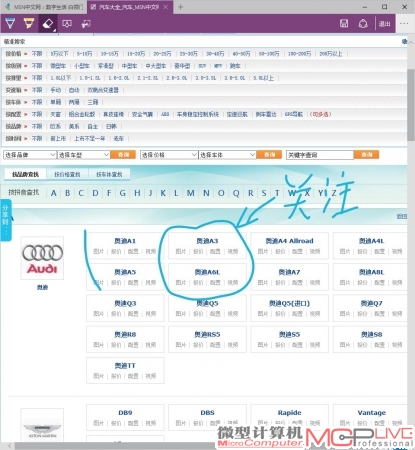
Task: Save the web note with the save icon
Action: [344, 23]
